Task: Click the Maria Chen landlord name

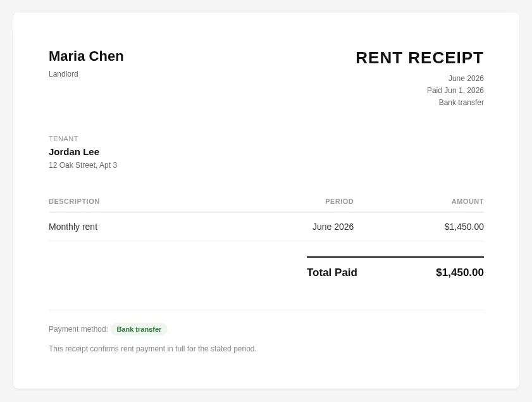Action: 86,56
